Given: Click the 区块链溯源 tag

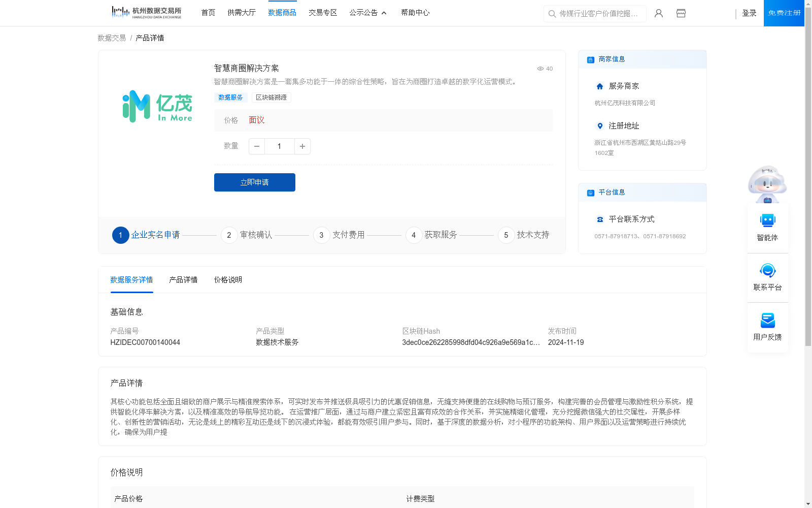Looking at the screenshot, I should pos(271,98).
